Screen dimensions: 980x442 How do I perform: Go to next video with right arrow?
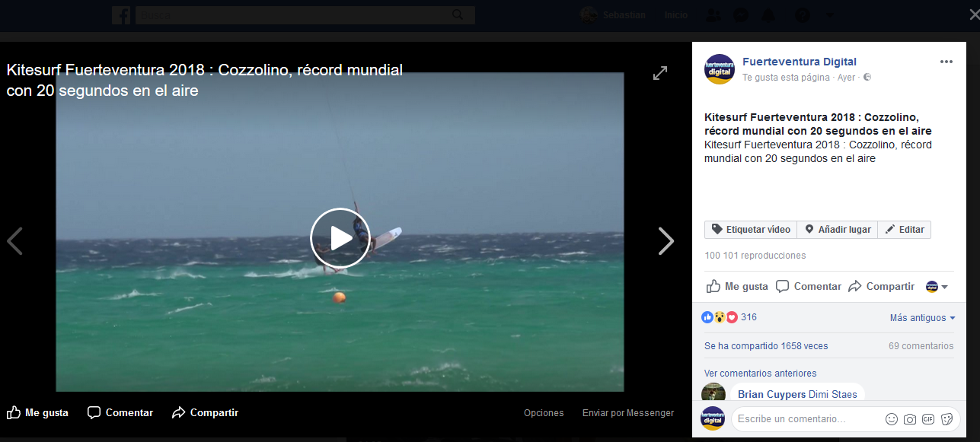[666, 241]
